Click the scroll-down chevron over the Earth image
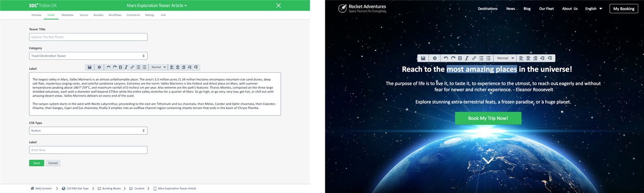 click(x=488, y=160)
